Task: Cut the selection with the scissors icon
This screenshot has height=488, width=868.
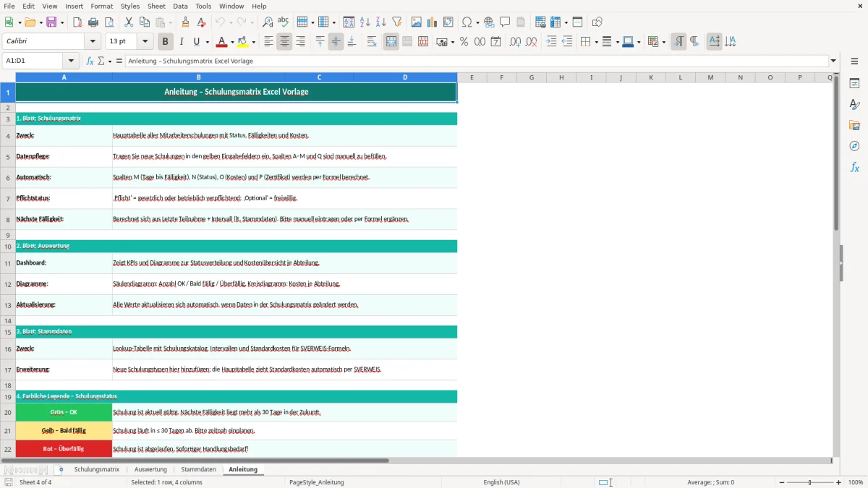Action: (x=129, y=22)
